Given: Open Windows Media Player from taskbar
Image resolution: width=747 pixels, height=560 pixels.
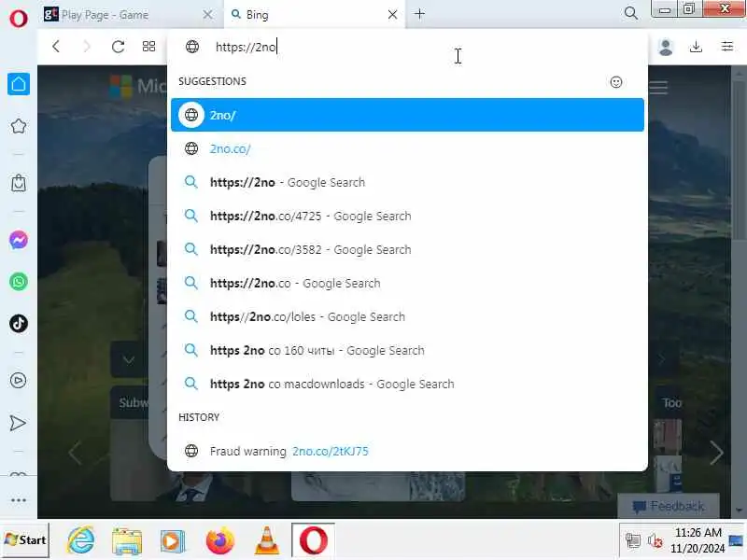Looking at the screenshot, I should coord(173,541).
